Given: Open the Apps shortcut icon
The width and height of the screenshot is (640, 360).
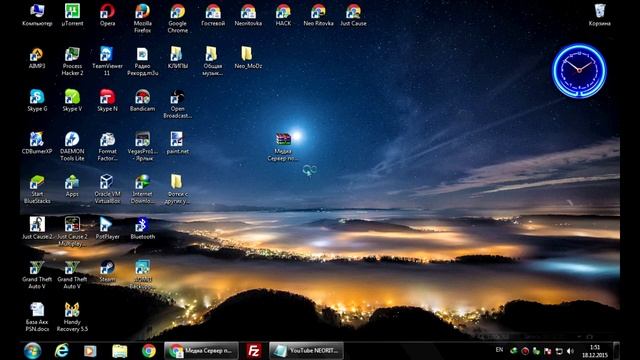Looking at the screenshot, I should coord(72,186).
